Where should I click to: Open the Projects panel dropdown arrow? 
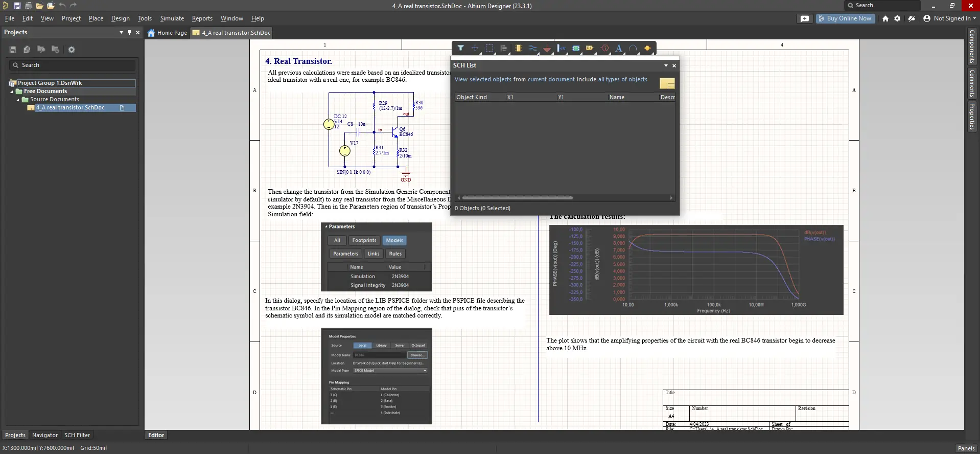tap(121, 32)
